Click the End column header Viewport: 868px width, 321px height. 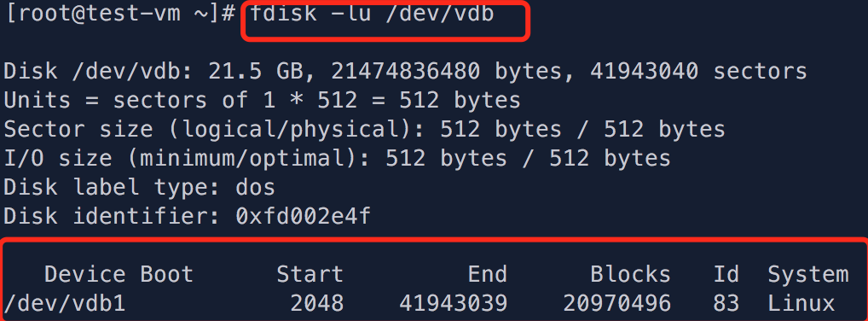pos(487,274)
